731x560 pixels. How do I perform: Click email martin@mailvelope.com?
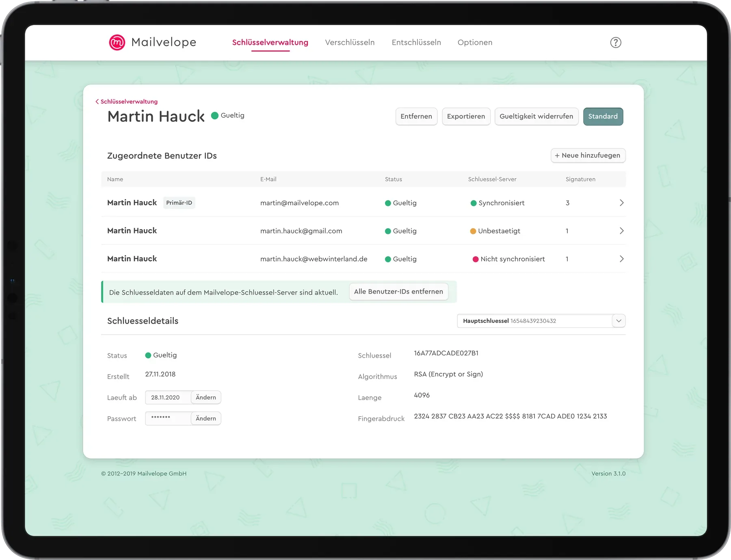[299, 203]
